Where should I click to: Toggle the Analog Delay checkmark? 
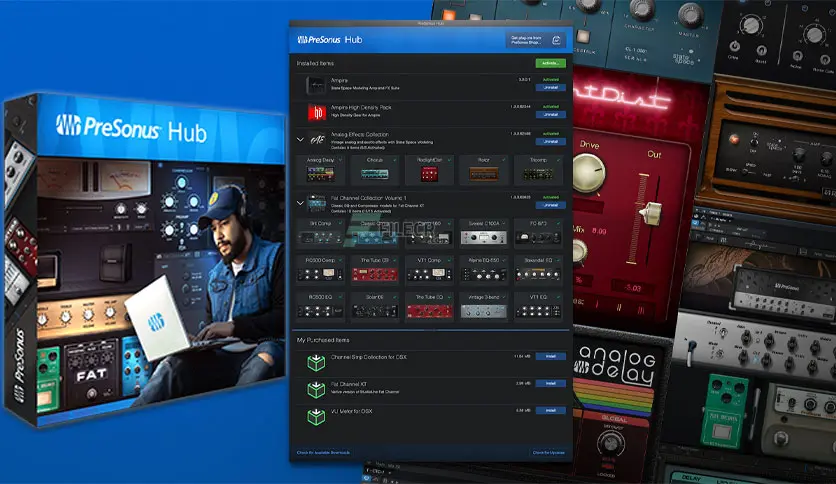point(341,159)
